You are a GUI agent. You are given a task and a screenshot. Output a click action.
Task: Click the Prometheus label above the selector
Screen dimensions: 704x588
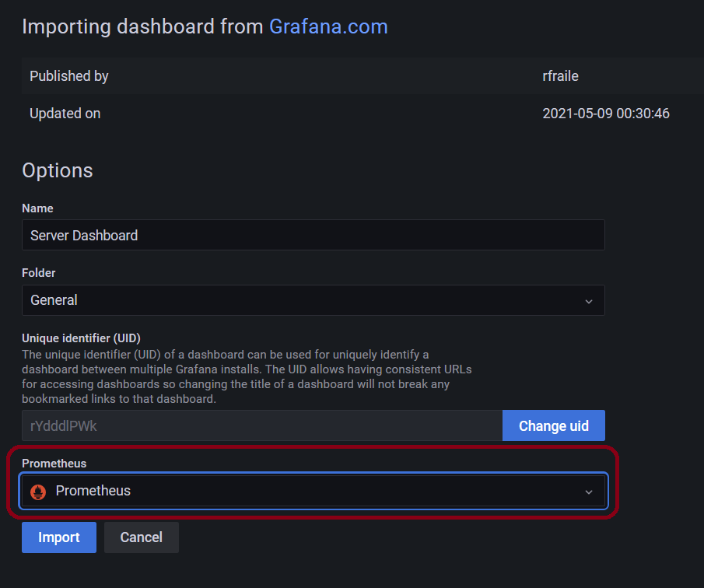54,464
